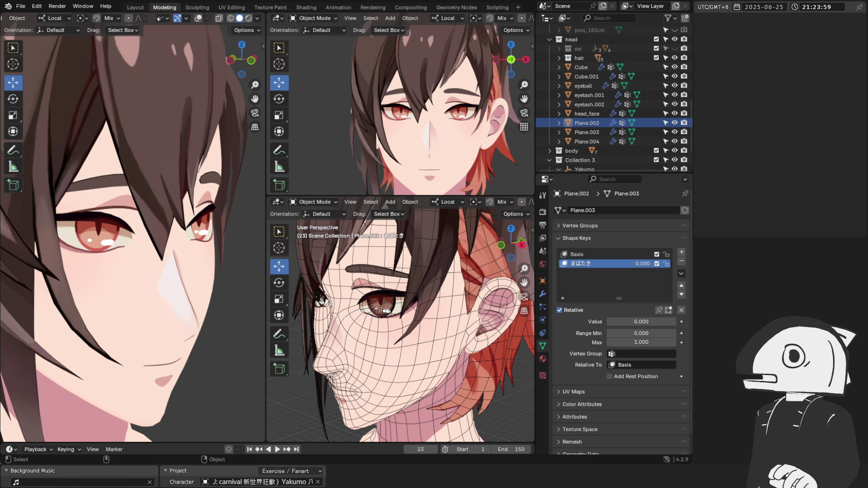
Task: Switch to Sculpting workspace tab
Action: (197, 7)
